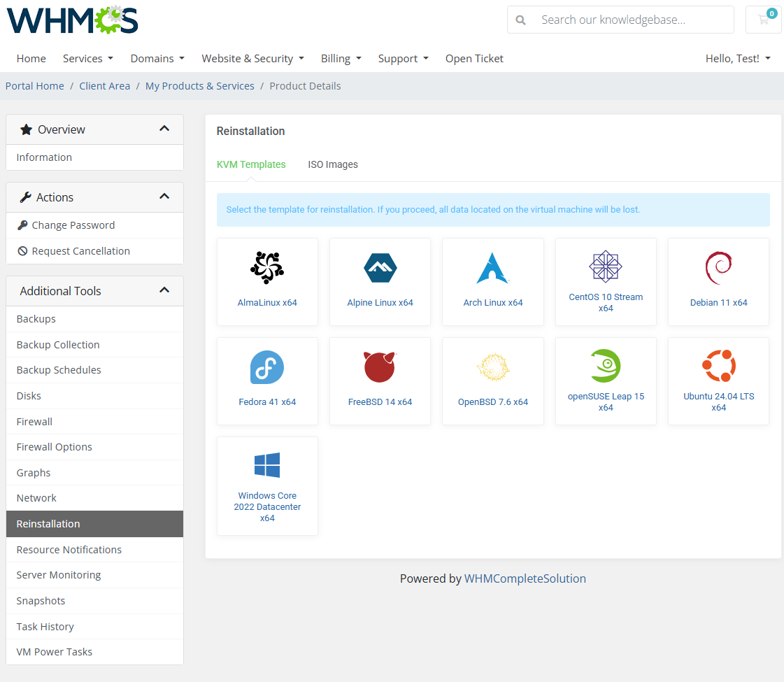Viewport: 784px width, 682px height.
Task: Open the Hello, Test! account dropdown
Action: click(738, 59)
